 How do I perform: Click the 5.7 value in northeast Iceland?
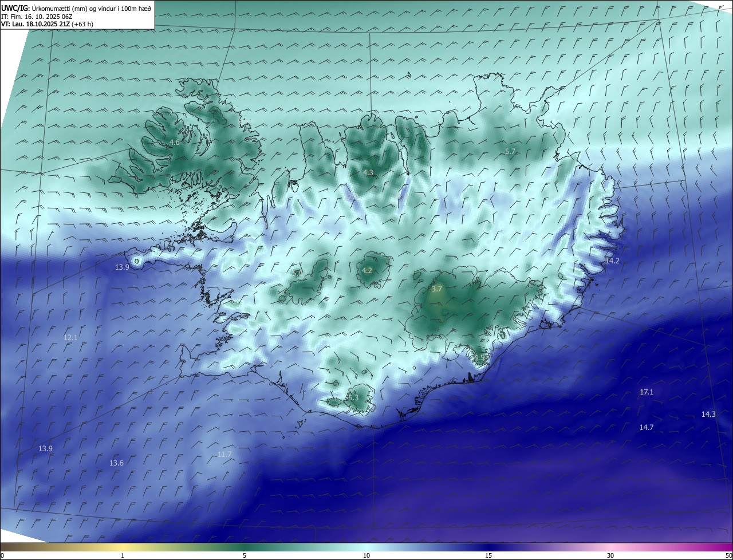(x=510, y=152)
